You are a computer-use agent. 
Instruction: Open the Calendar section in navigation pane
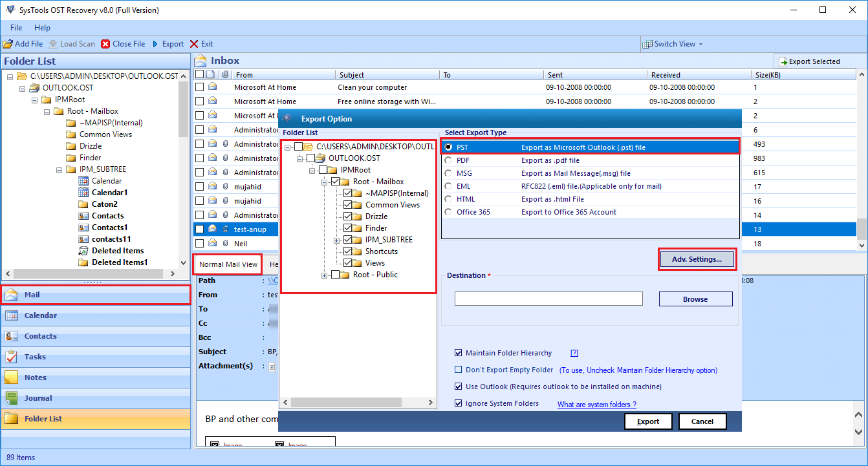[96, 315]
